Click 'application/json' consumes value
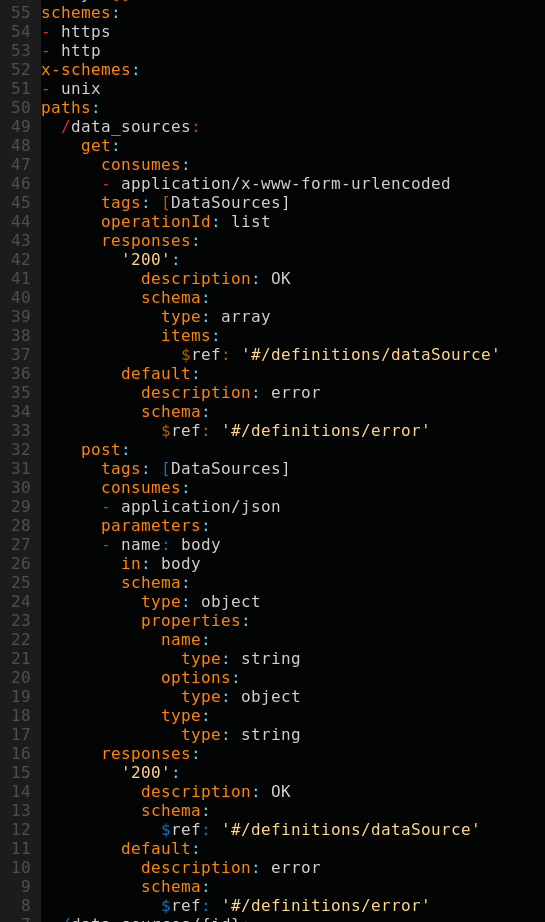545x922 pixels. (x=200, y=507)
